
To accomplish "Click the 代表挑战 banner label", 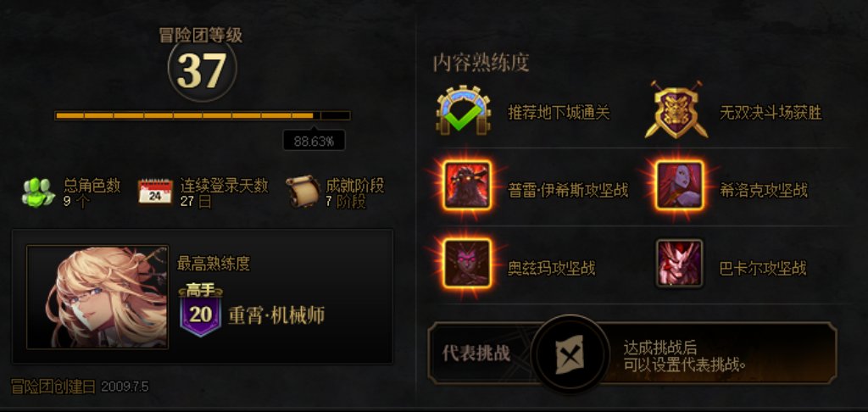I will pyautogui.click(x=476, y=353).
